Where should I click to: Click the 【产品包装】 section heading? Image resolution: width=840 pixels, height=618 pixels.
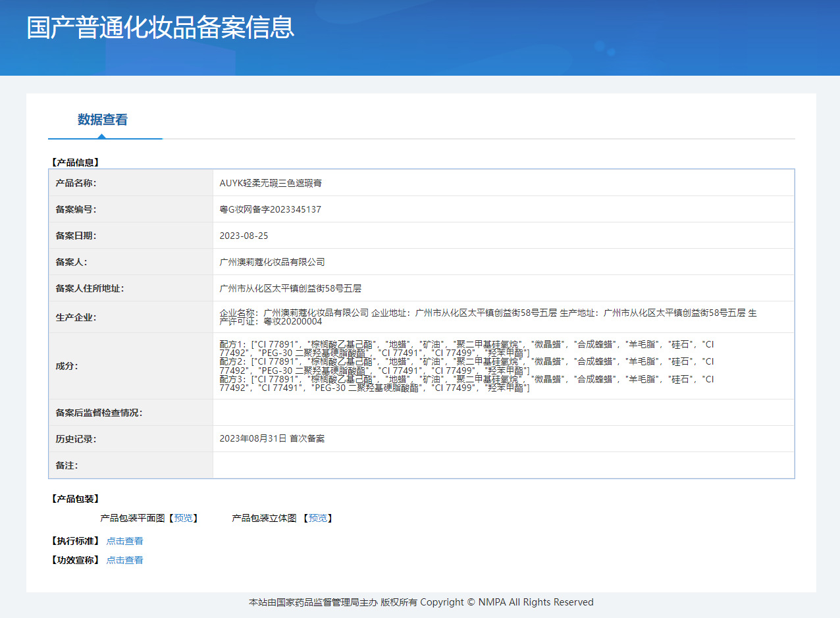[75, 499]
